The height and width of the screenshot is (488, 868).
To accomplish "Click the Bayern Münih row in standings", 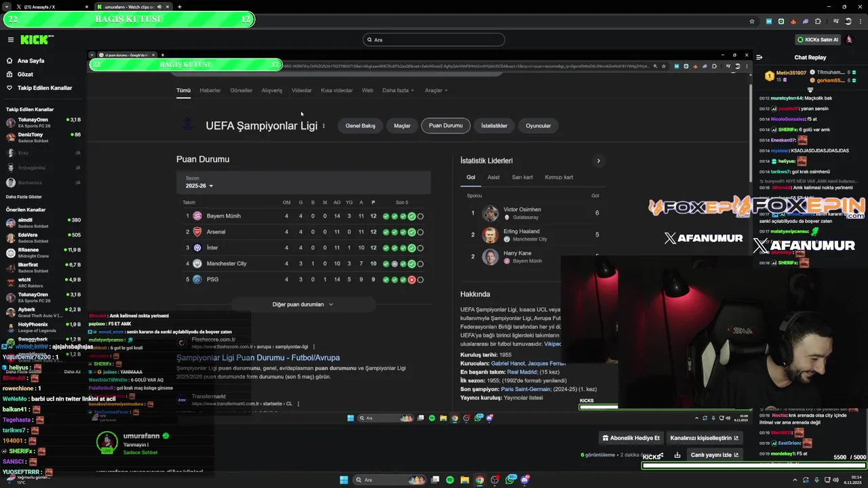I will coord(304,216).
